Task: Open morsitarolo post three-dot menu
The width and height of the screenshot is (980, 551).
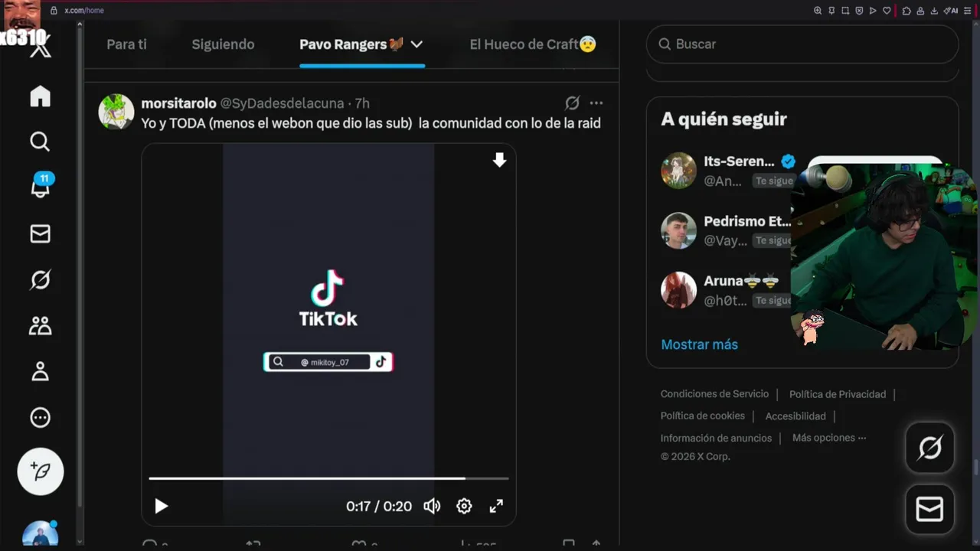Action: (596, 103)
